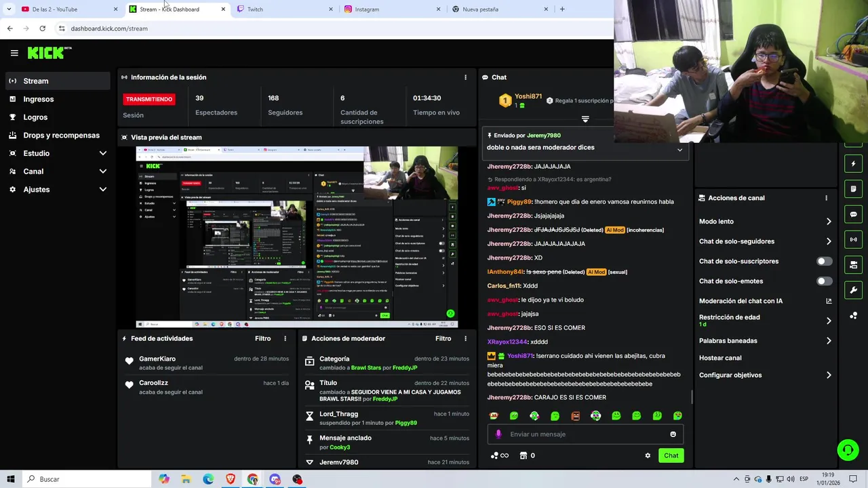Screen dimensions: 868x488
Task: Expand more moderator actions chevron at bottom
Action: pos(309,462)
